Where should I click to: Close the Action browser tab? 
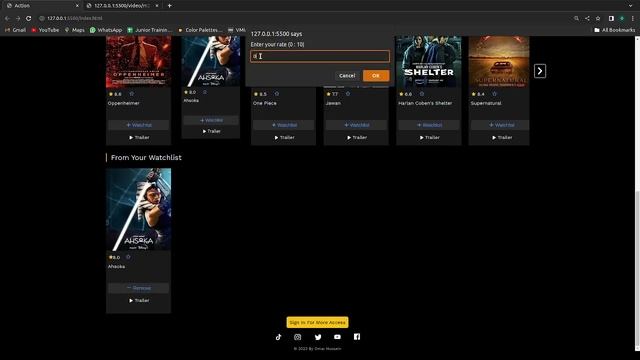(x=77, y=6)
